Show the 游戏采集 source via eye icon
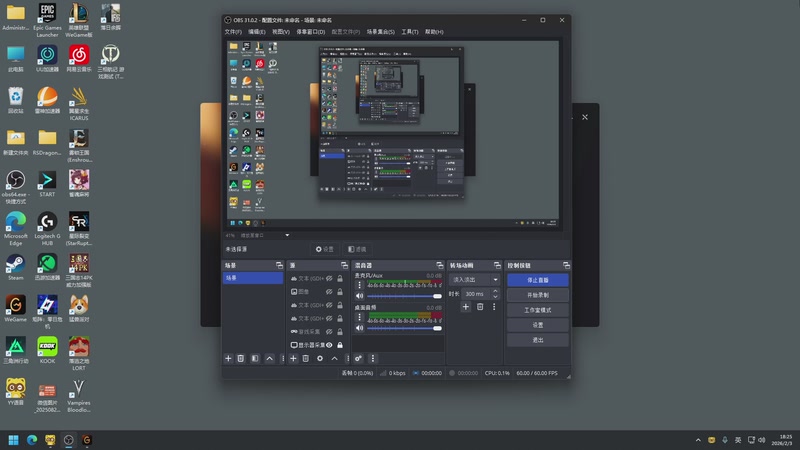Viewport: 800px width, 450px height. point(329,332)
